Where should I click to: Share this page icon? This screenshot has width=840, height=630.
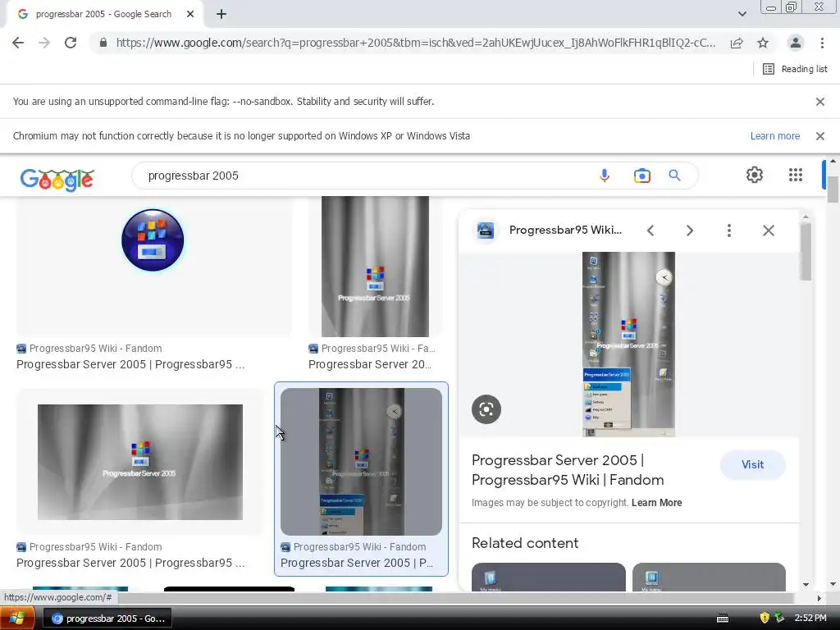pos(737,43)
